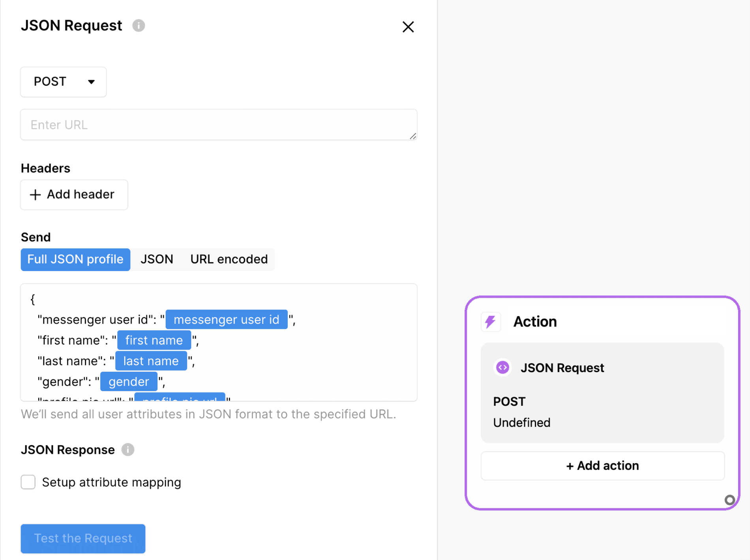Click the messenger user id attribute tag
This screenshot has height=560, width=750.
[227, 319]
